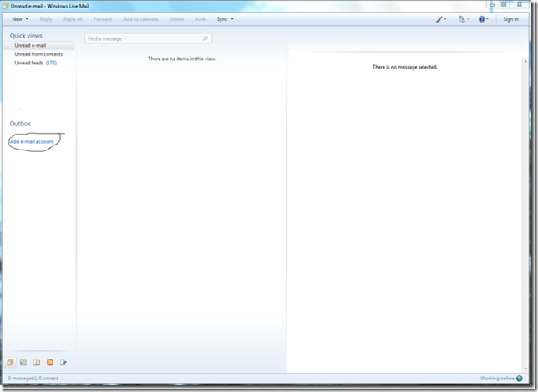
Task: Focus the Find a message field
Action: [x=148, y=38]
